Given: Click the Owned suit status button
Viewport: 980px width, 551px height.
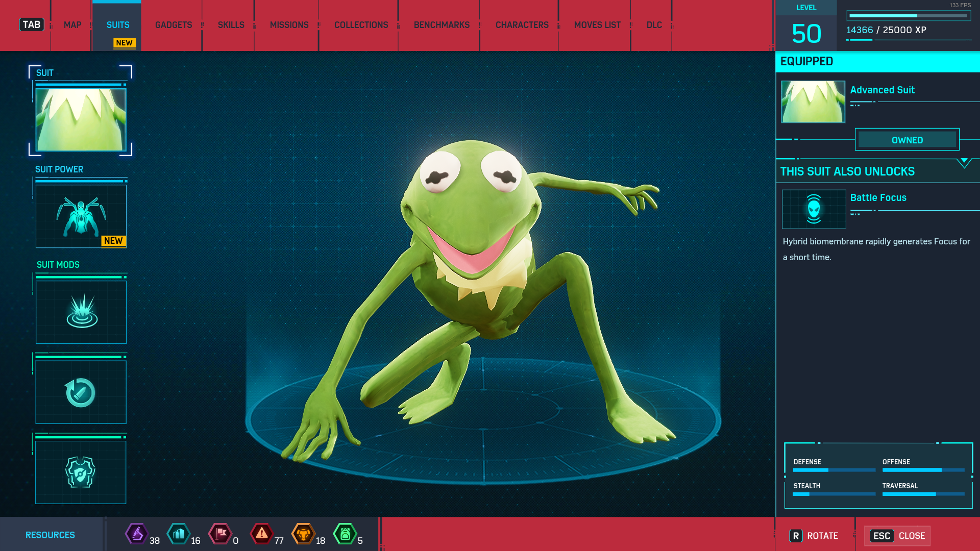Looking at the screenshot, I should (907, 140).
